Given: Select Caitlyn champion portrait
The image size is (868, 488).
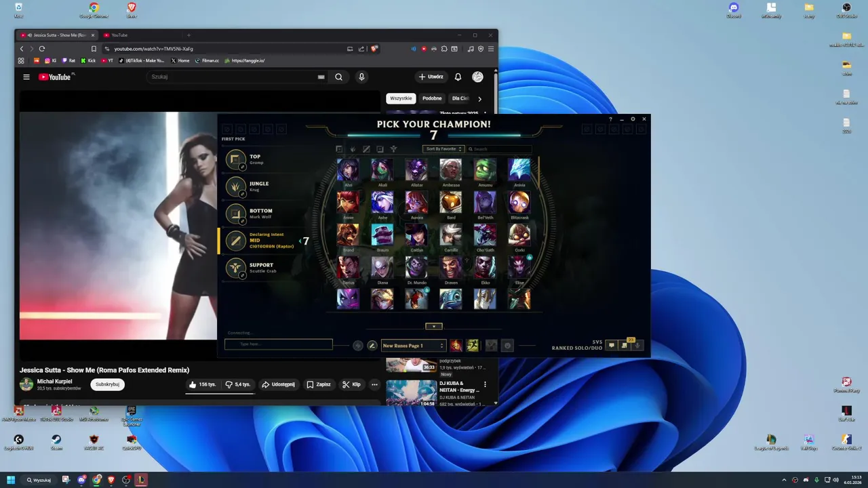Looking at the screenshot, I should pyautogui.click(x=416, y=235).
